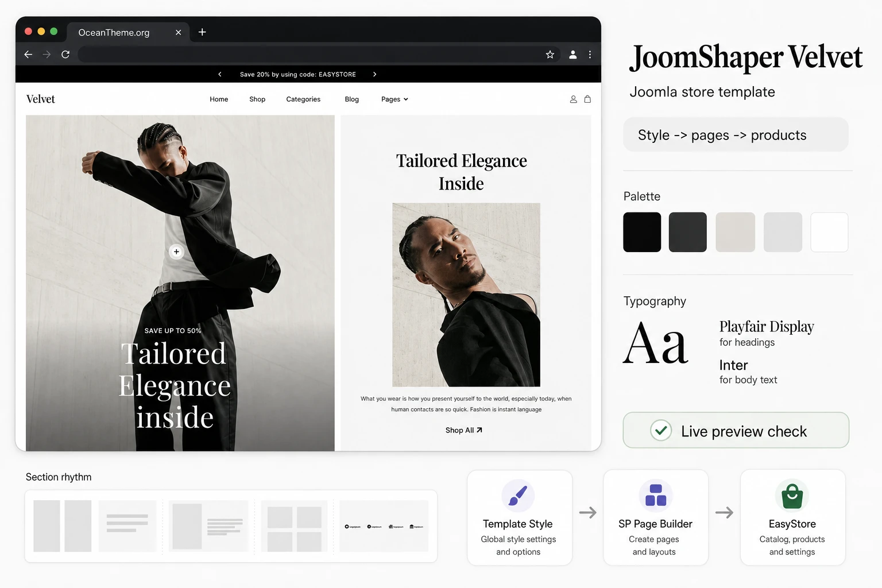Screen dimensions: 882x588
Task: Close the OceanTheme.org tab
Action: click(178, 33)
